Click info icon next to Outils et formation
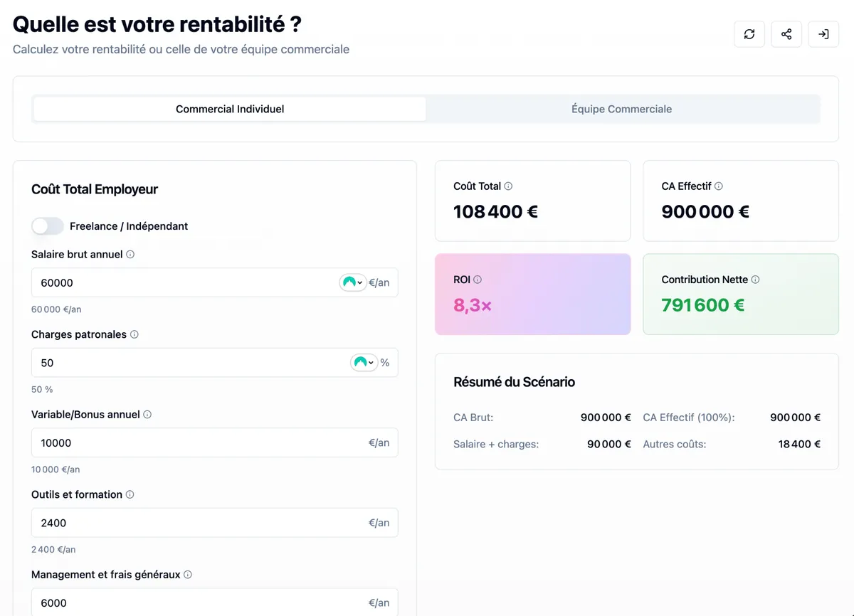Screen dimensions: 854x616 coord(130,494)
